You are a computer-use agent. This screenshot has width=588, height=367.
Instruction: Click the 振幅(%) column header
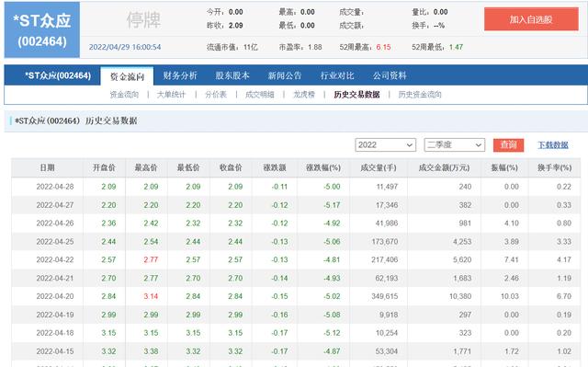pos(504,167)
